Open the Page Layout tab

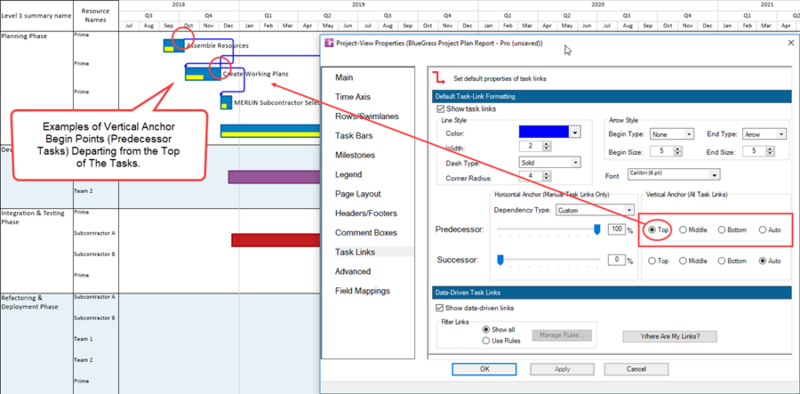tap(358, 194)
